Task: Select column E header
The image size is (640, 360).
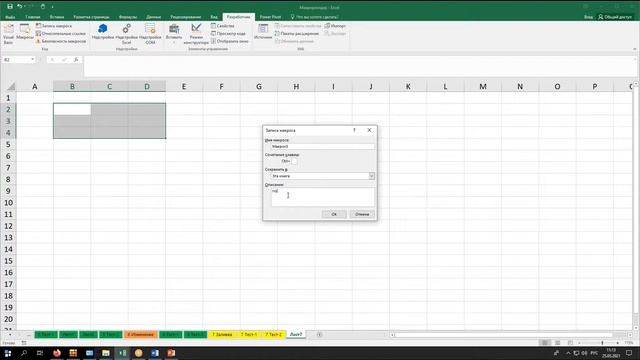Action: [x=184, y=87]
